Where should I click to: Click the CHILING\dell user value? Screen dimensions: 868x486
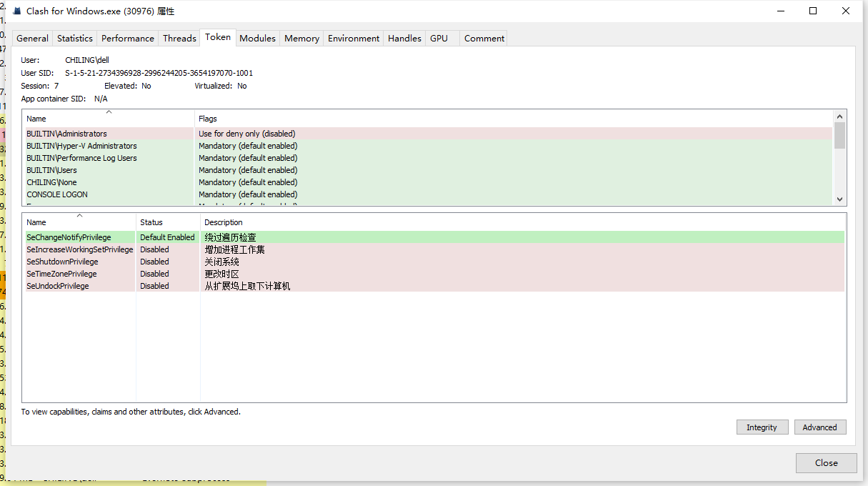click(x=87, y=60)
